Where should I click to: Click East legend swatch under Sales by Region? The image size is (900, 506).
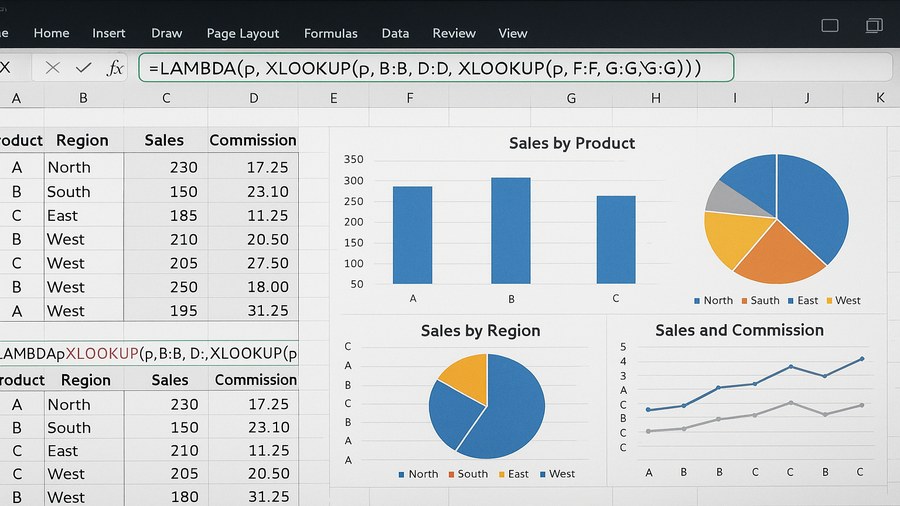pyautogui.click(x=502, y=474)
